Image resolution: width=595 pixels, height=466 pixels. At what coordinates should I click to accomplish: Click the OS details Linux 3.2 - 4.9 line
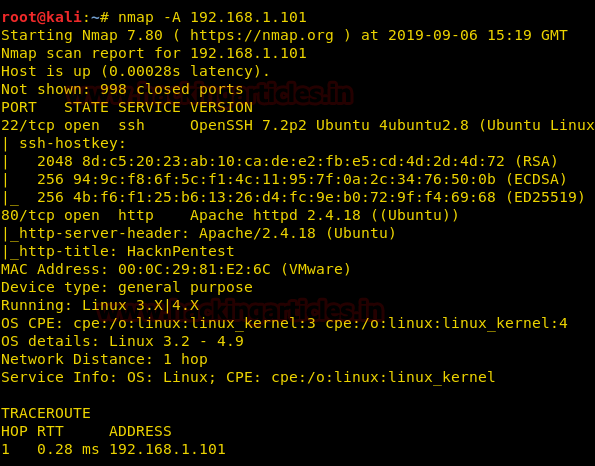122,342
